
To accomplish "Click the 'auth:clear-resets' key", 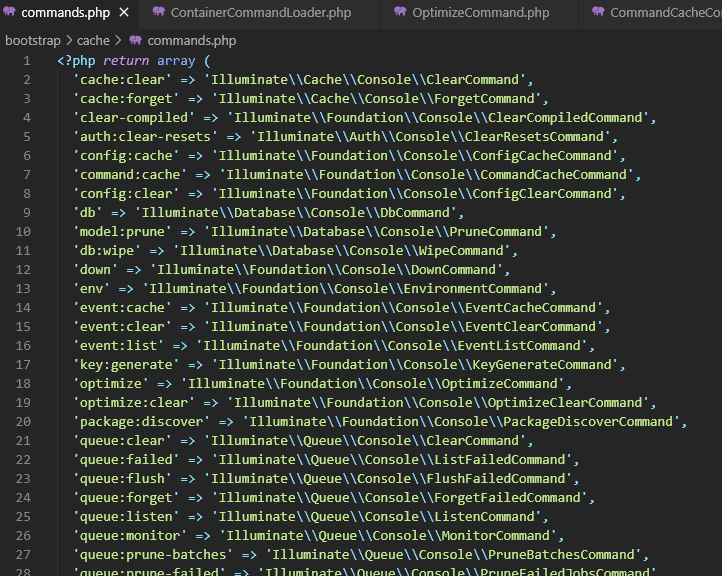I will click(145, 137).
